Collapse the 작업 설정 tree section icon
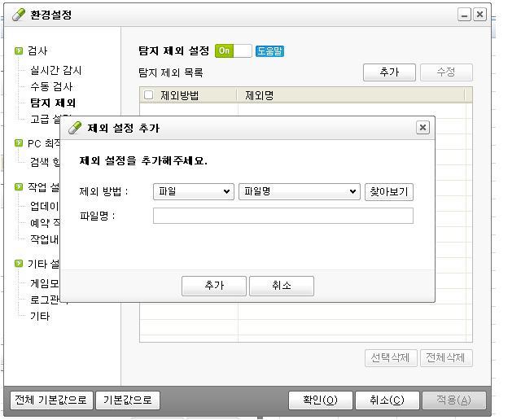Viewport: 521px width, 420px height. point(19,186)
